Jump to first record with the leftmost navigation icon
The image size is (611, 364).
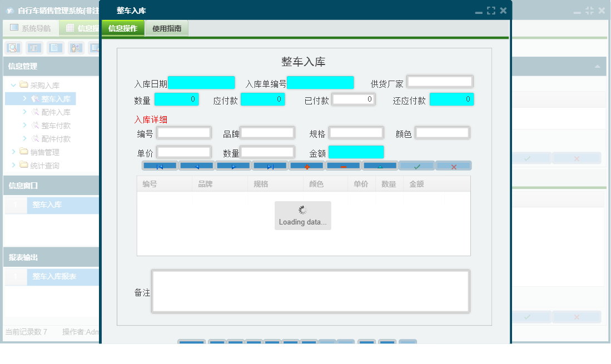click(159, 165)
